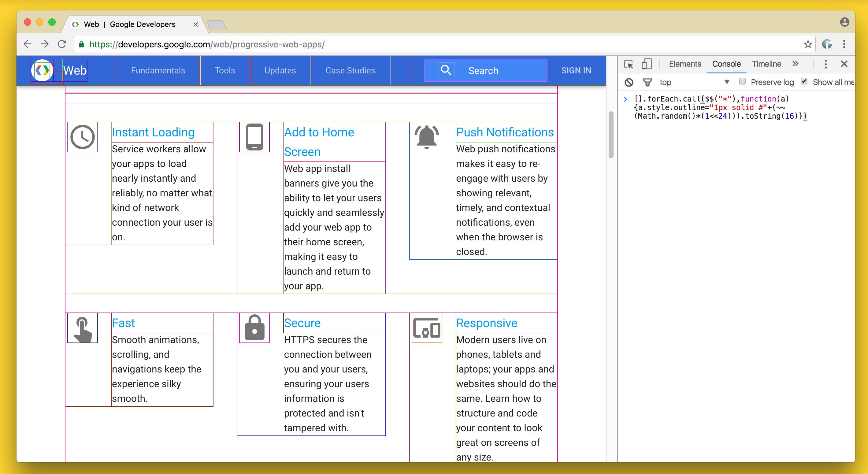Open DevTools three-dot customize menu
The height and width of the screenshot is (474, 868).
coord(825,64)
